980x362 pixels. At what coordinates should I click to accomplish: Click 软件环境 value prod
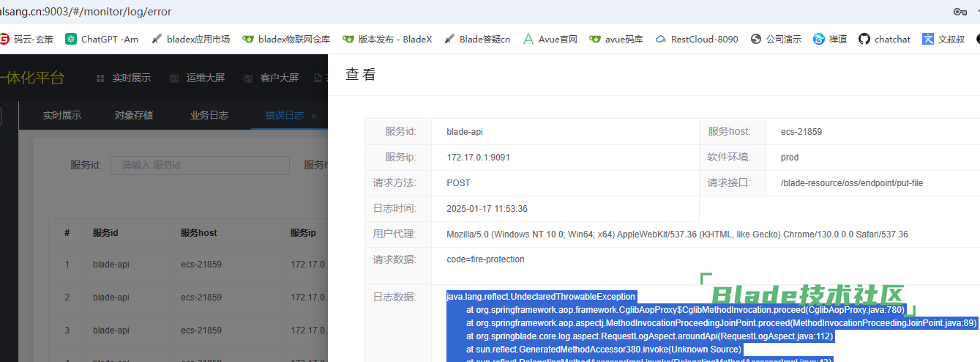click(790, 158)
